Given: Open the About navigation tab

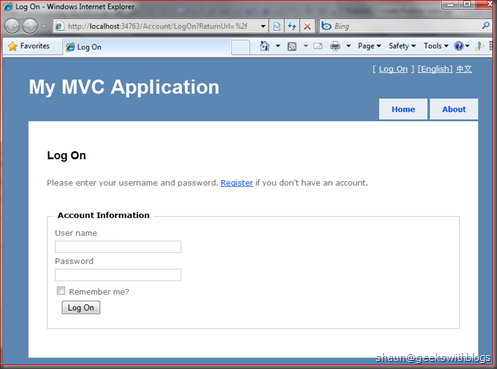Looking at the screenshot, I should (454, 109).
